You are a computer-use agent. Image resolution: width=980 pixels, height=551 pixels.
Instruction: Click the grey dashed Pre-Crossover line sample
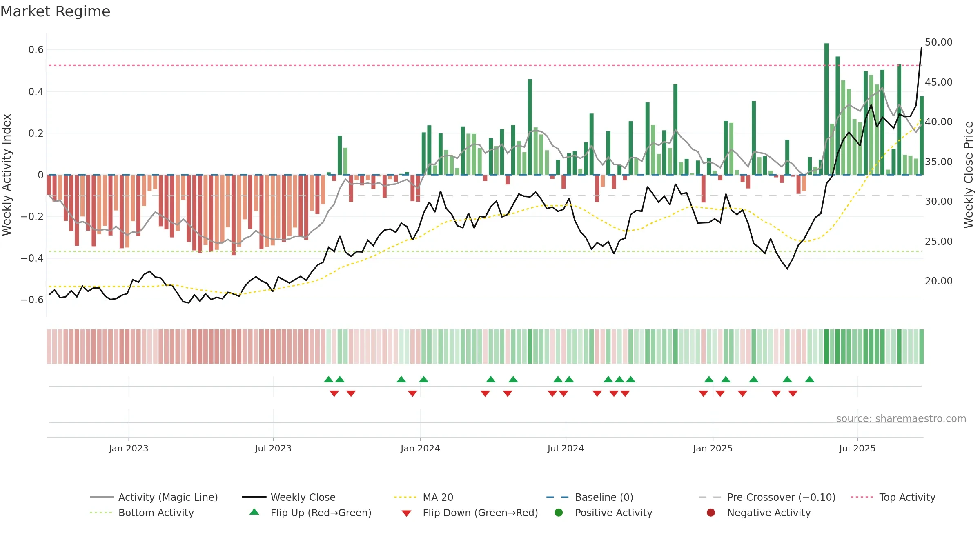pyautogui.click(x=710, y=497)
